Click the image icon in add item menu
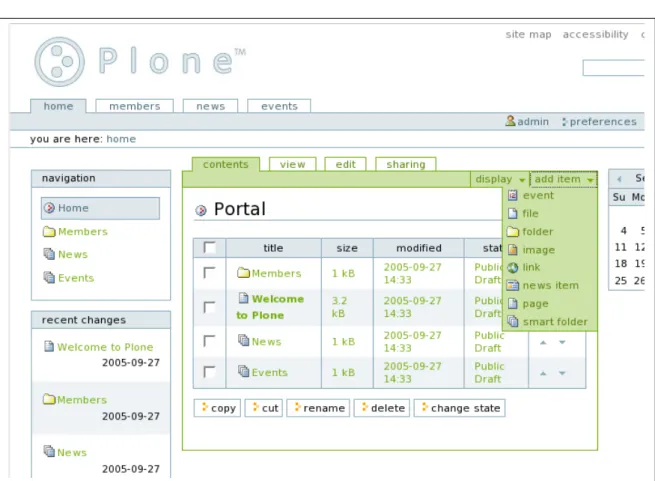Screen dimensions: 655x481 pos(513,250)
